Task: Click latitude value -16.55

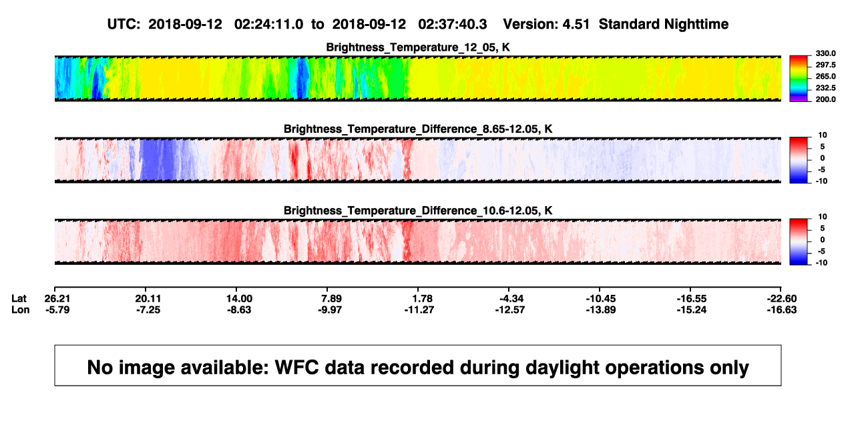Action: pos(690,298)
